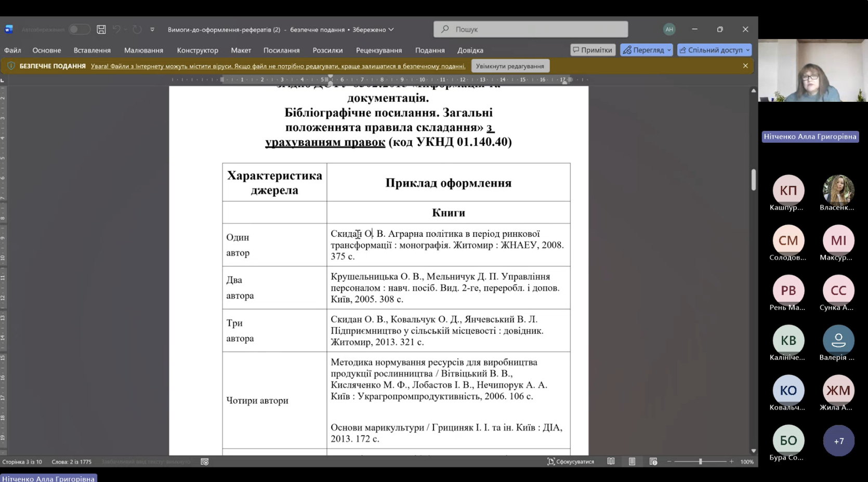Switch to Read Mode view icon

[x=611, y=462]
